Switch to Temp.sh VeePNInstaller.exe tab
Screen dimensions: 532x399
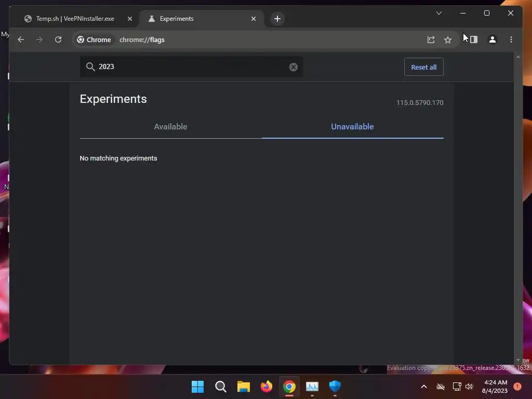click(x=75, y=19)
